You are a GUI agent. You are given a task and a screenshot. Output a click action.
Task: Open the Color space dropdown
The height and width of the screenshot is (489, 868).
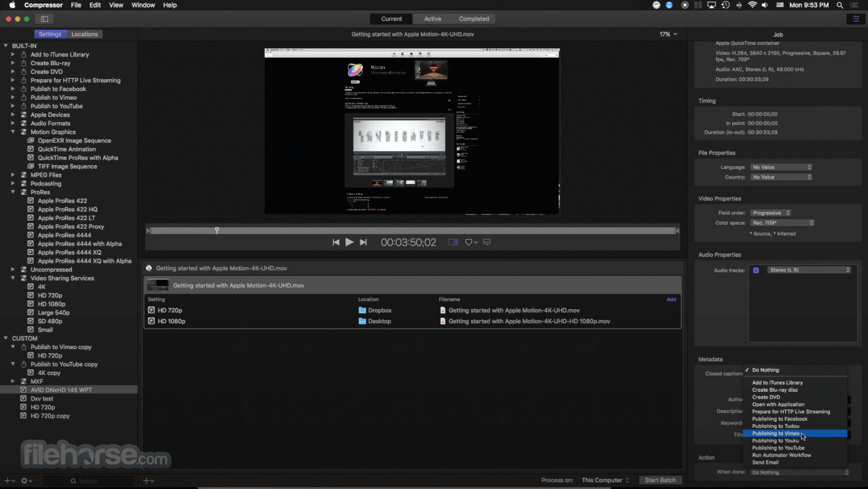coord(782,223)
